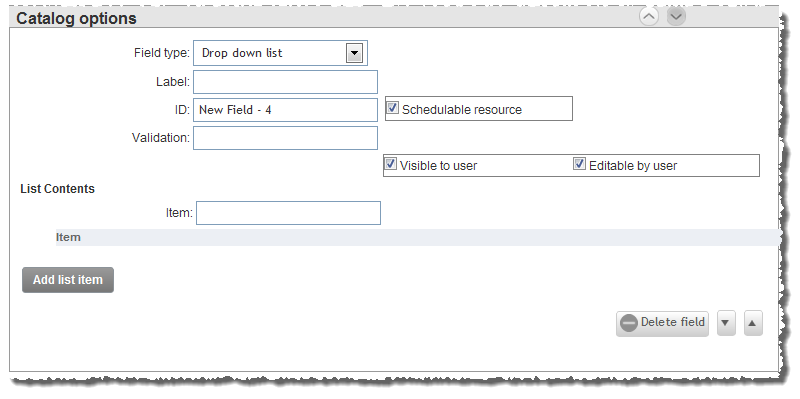Viewport: 800px width, 399px height.
Task: Click the Item column header in list table
Action: point(68,237)
